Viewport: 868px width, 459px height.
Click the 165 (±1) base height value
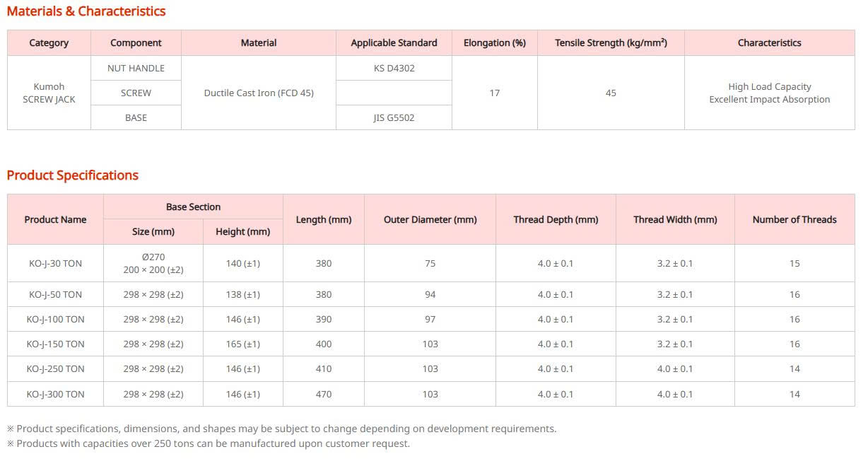tap(242, 344)
